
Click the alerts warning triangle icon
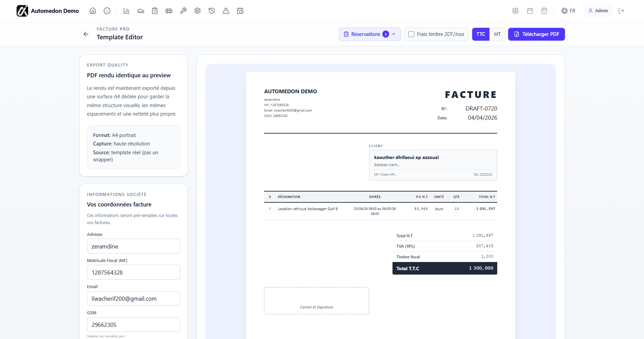click(225, 11)
